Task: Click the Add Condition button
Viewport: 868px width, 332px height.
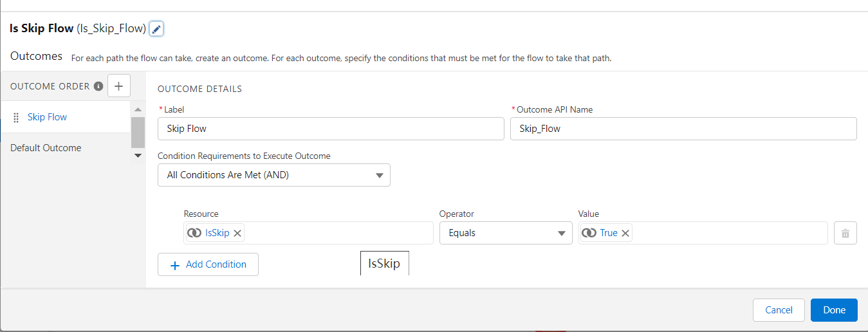Action: [x=208, y=264]
